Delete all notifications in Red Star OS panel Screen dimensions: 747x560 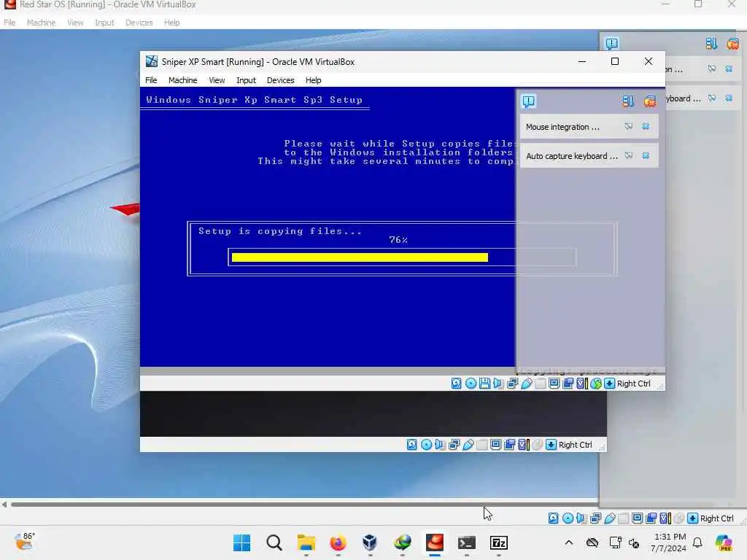pos(732,43)
